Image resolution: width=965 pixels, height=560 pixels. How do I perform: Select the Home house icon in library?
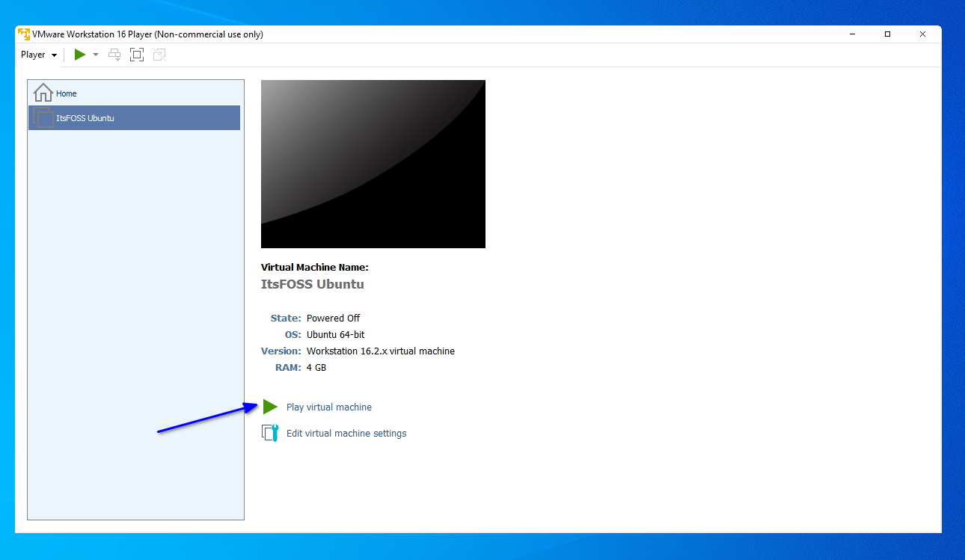(43, 93)
